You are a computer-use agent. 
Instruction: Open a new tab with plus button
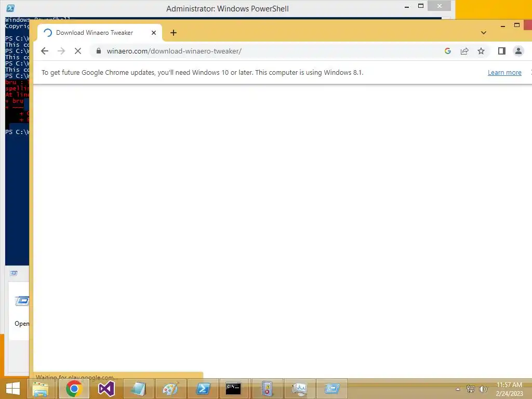point(174,33)
